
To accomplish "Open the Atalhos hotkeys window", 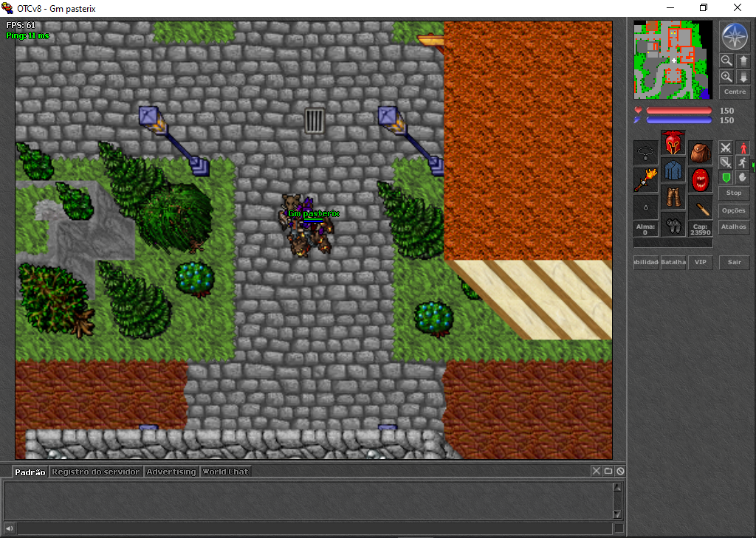I will tap(734, 227).
